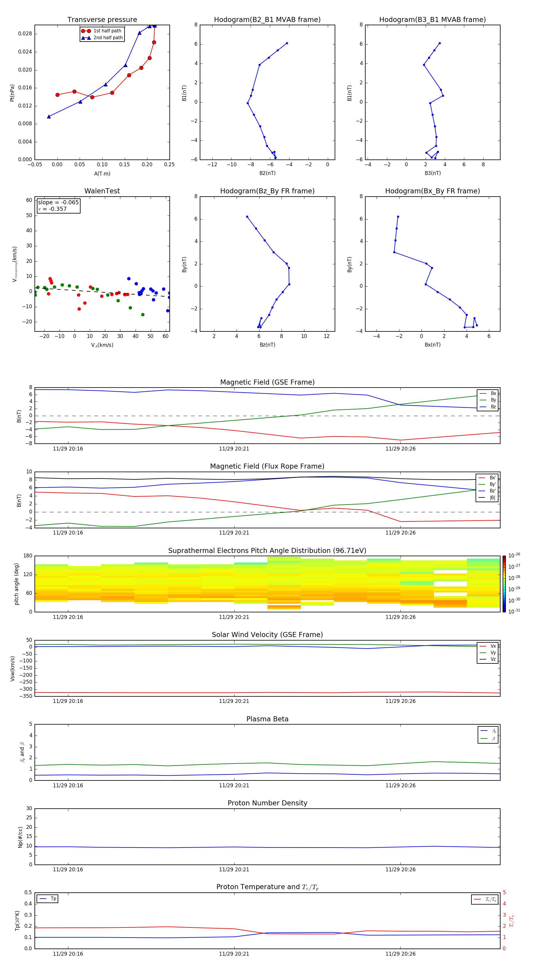Image resolution: width=535 pixels, height=980 pixels.
Task: Click the 'Transverse pressure' plot title
Action: [102, 20]
